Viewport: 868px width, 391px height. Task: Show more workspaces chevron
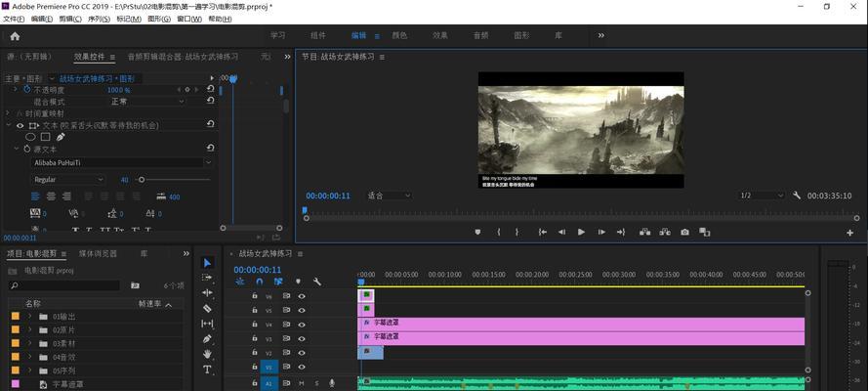click(601, 35)
